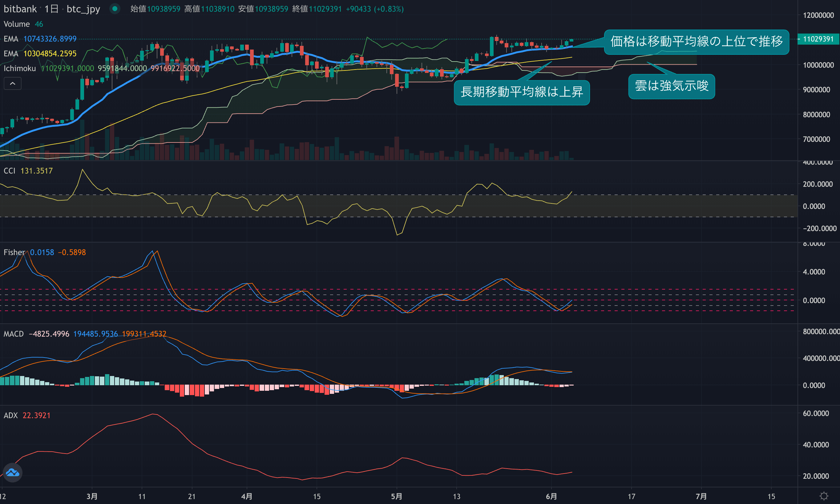
Task: Click the current price tag 11029391
Action: 818,39
